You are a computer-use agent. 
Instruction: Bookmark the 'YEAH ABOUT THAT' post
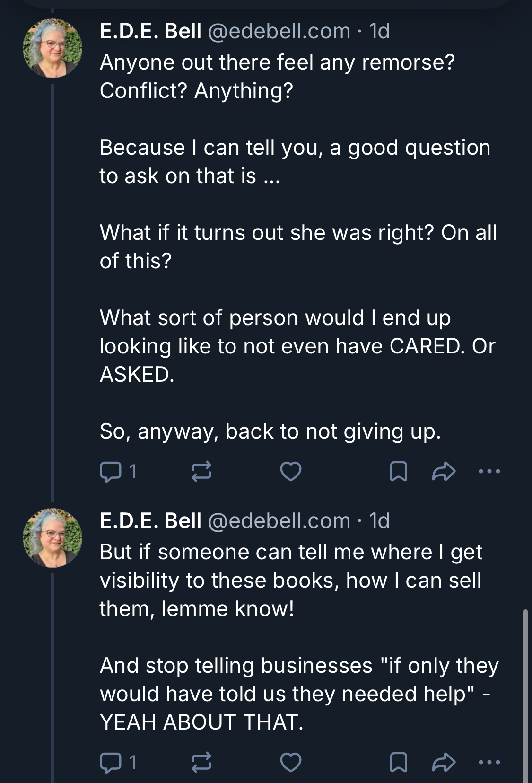point(398,762)
